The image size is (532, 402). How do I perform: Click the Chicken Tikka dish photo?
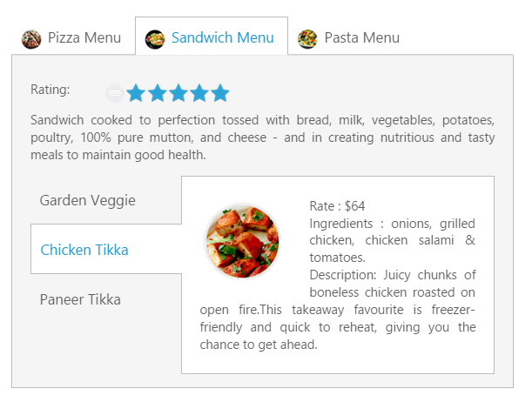[x=242, y=241]
